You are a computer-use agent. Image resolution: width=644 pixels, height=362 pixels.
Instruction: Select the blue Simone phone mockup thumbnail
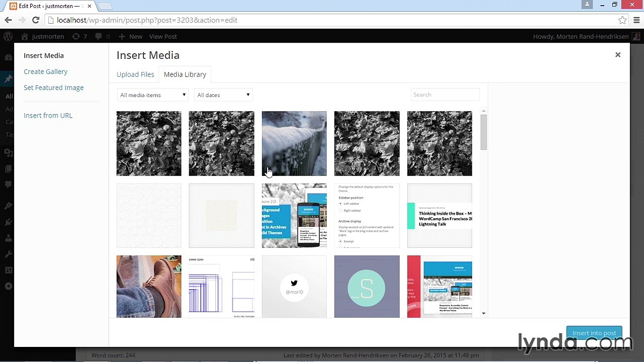[294, 216]
